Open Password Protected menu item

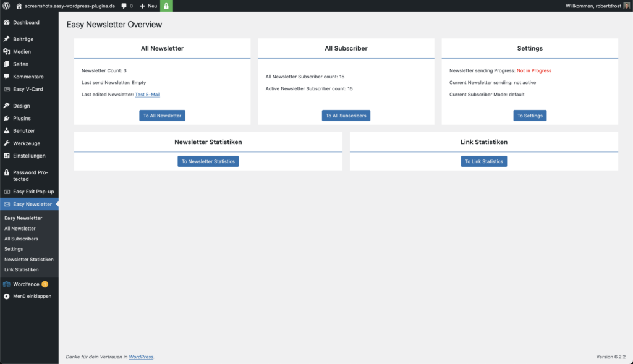[29, 176]
